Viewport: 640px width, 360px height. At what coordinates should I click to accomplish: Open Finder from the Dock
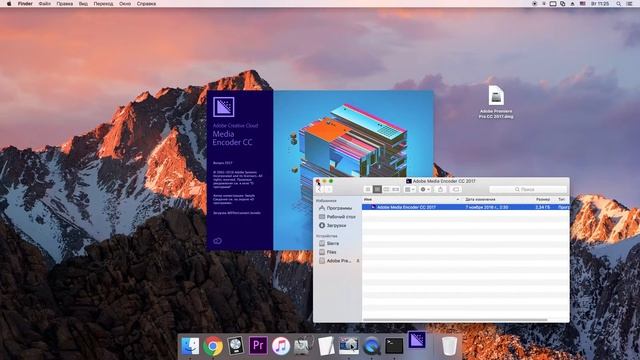[190, 346]
